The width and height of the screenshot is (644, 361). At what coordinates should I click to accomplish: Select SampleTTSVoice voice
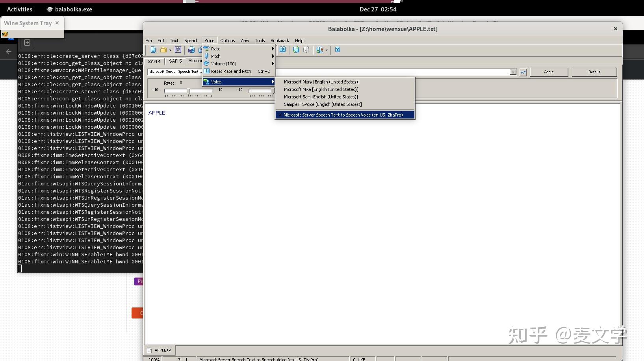pos(345,104)
